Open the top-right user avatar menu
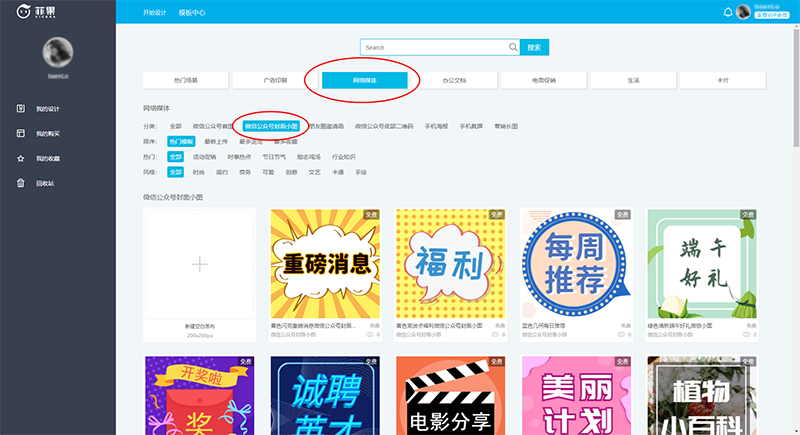 click(x=743, y=12)
